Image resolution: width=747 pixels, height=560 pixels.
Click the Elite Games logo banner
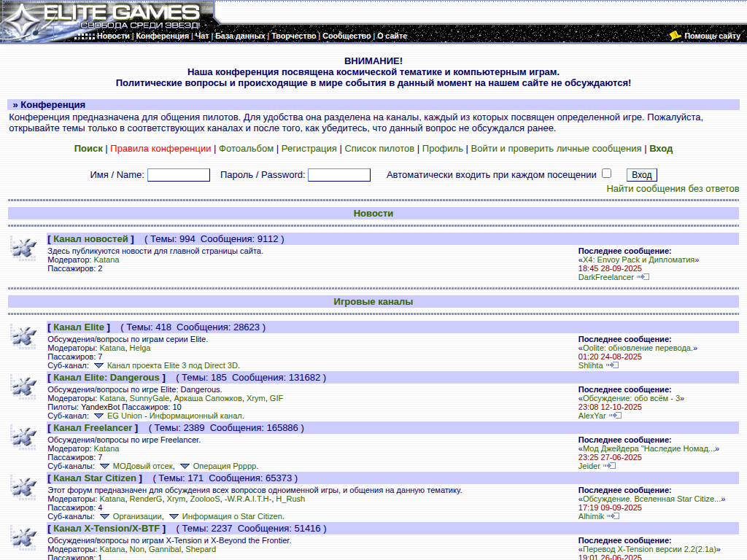click(x=109, y=16)
